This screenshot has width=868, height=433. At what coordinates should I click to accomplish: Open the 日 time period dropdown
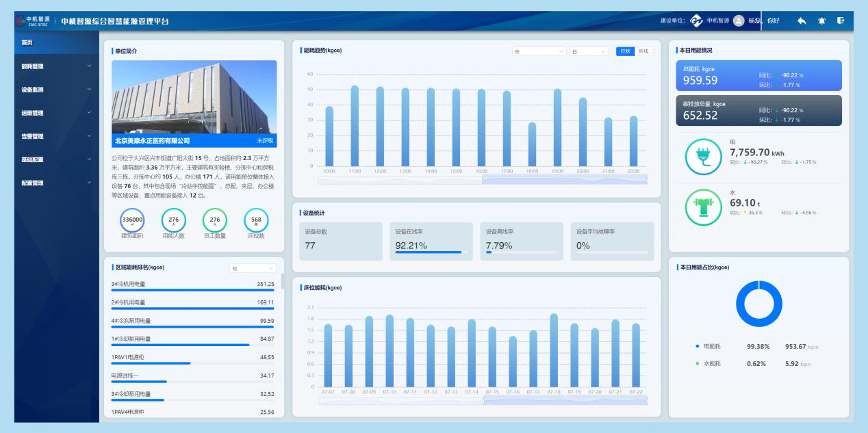click(589, 51)
